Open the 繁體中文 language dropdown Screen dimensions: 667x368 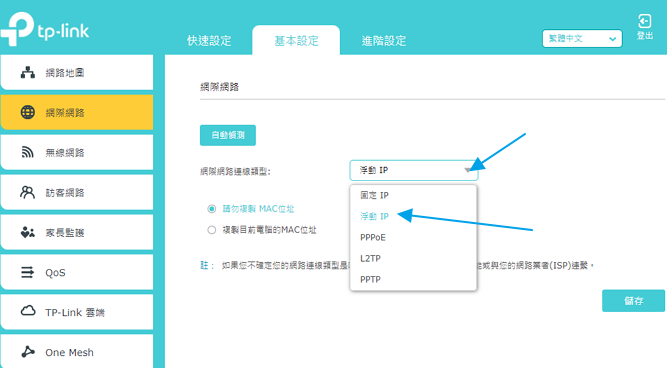582,39
